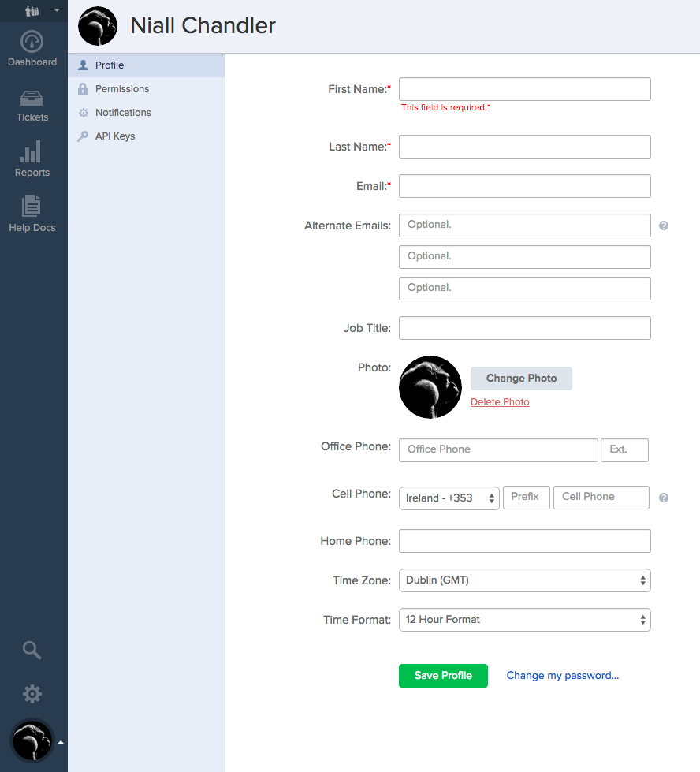Switch to the Permissions tab
700x772 pixels.
pyautogui.click(x=147, y=88)
